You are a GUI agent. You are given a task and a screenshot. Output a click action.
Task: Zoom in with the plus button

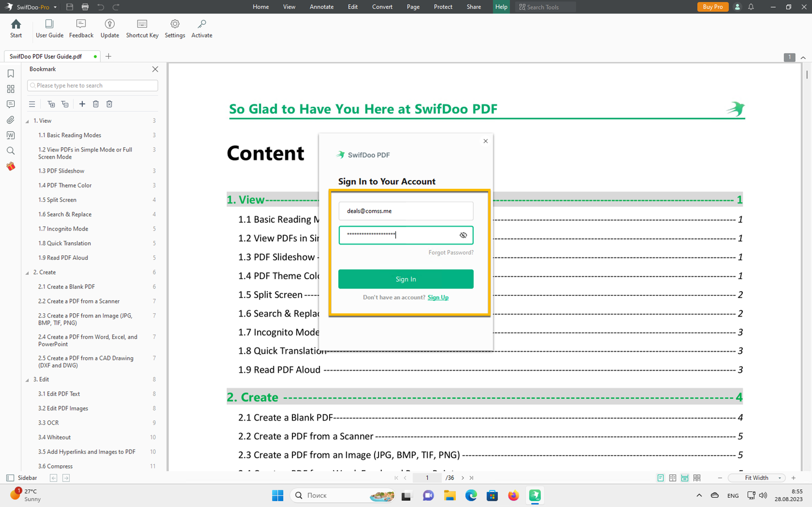[794, 478]
